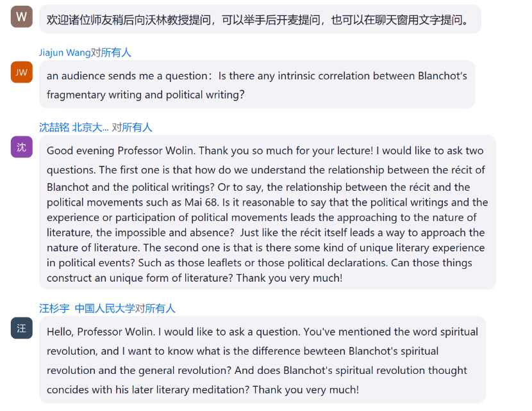Select Jiajun Wang's fragmentary writing question bubble
This screenshot has height=411, width=532.
(257, 85)
